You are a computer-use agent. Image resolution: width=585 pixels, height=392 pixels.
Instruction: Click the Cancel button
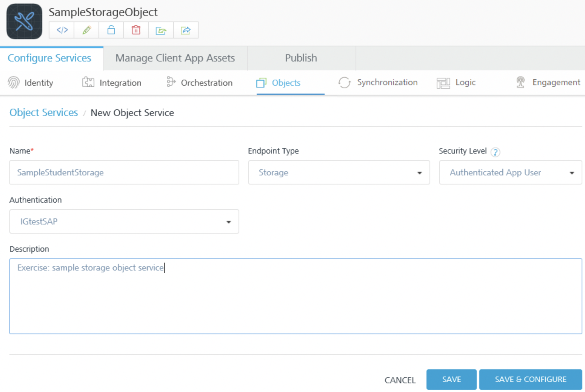coord(400,380)
